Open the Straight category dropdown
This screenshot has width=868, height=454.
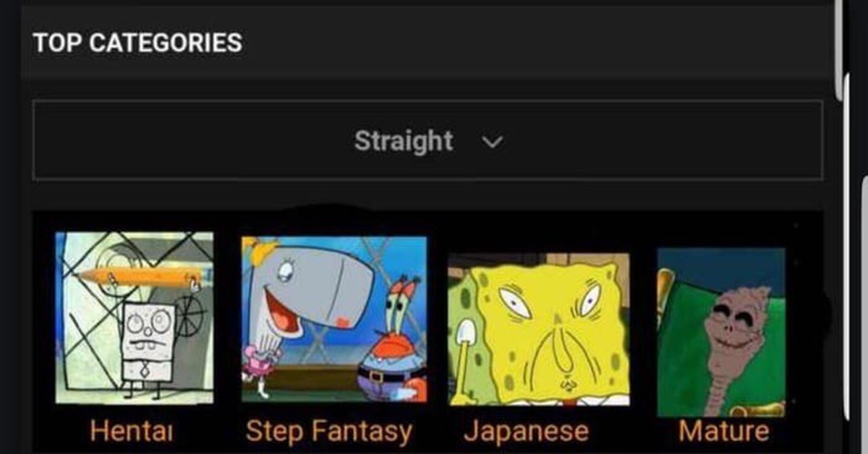tap(427, 140)
